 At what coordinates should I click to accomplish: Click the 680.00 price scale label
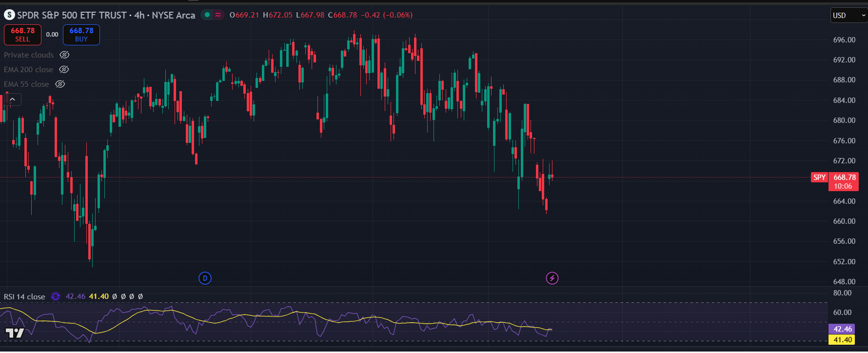point(844,120)
